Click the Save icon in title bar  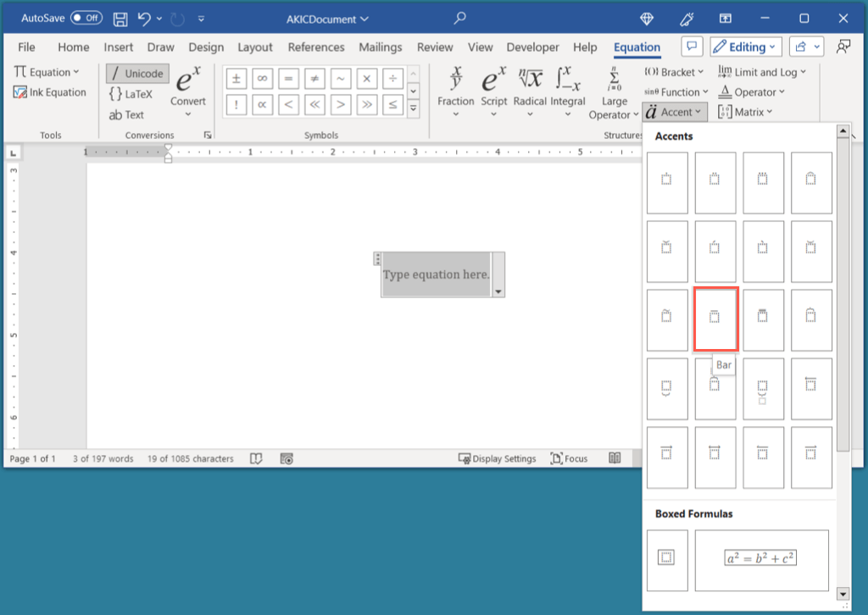pos(120,18)
